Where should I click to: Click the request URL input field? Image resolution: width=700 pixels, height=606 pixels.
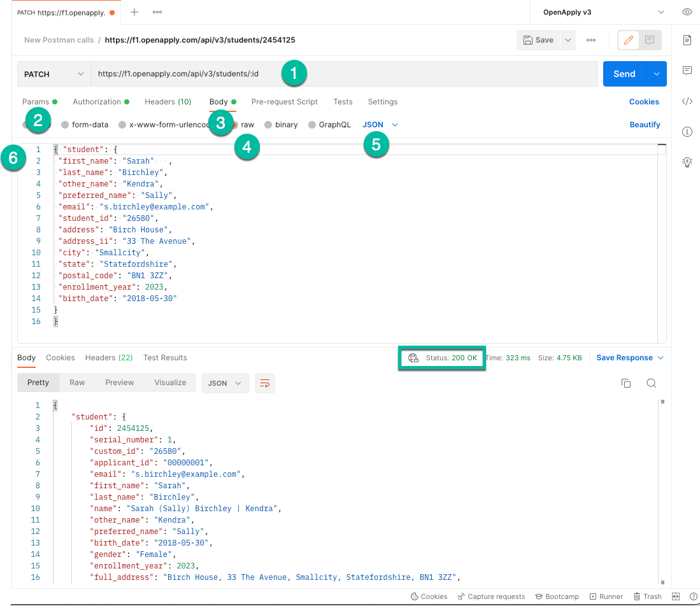tap(344, 74)
